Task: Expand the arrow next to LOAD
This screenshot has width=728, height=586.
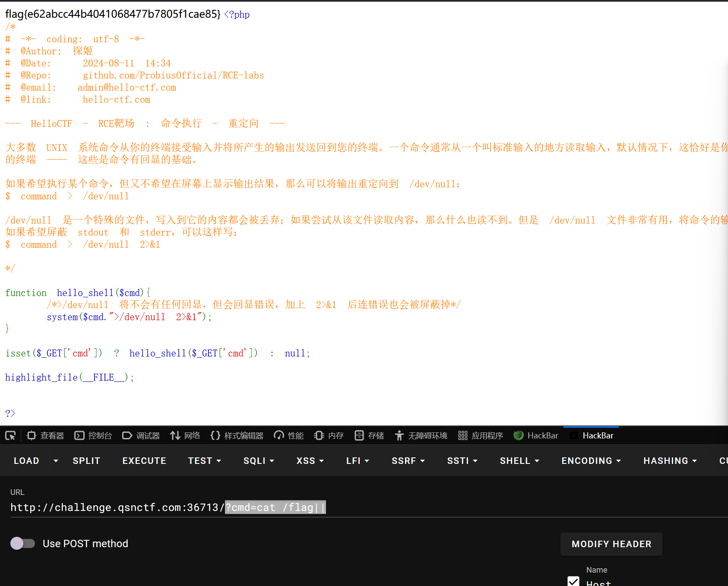Action: click(x=56, y=460)
